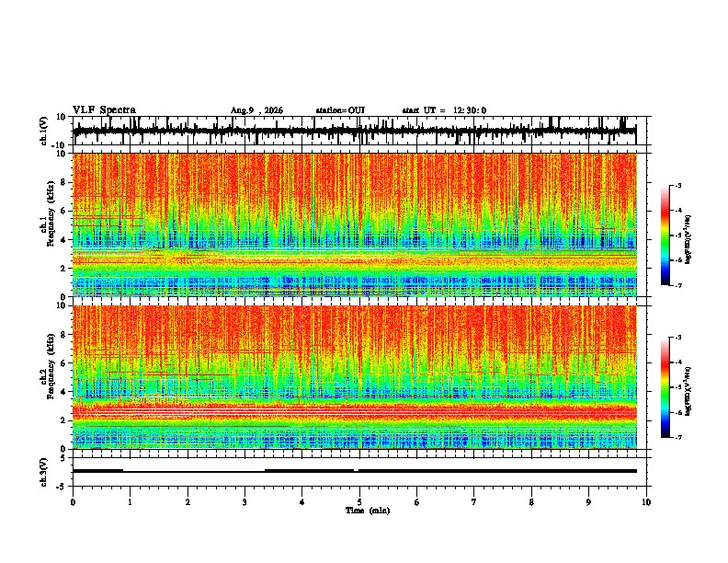Click the log(PSD) label beside ch.2 colorbar
This screenshot has width=728, height=563.
click(688, 390)
